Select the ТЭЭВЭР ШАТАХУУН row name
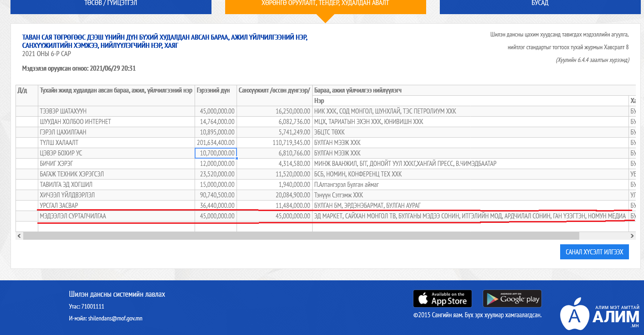Image resolution: width=644 pixels, height=335 pixels. coord(117,111)
